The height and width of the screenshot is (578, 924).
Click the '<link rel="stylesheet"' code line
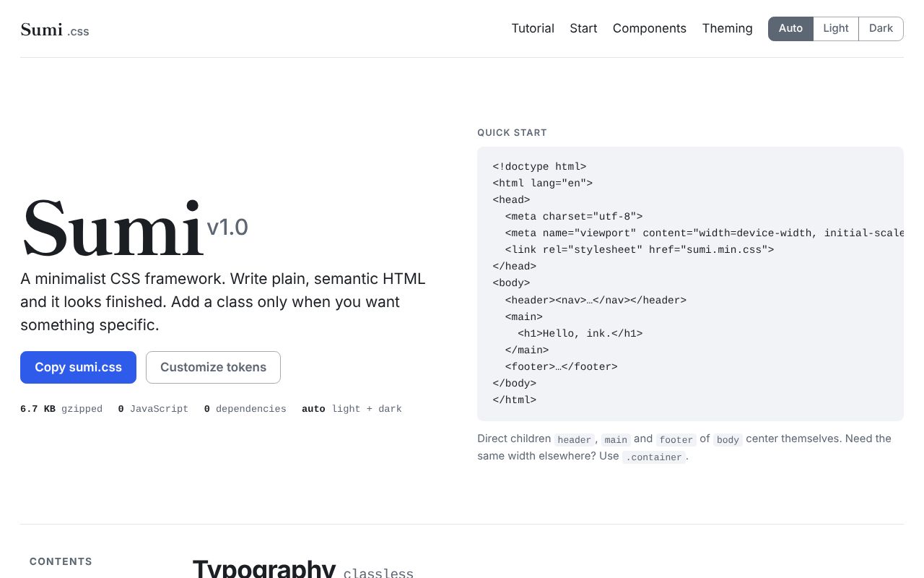coord(640,249)
